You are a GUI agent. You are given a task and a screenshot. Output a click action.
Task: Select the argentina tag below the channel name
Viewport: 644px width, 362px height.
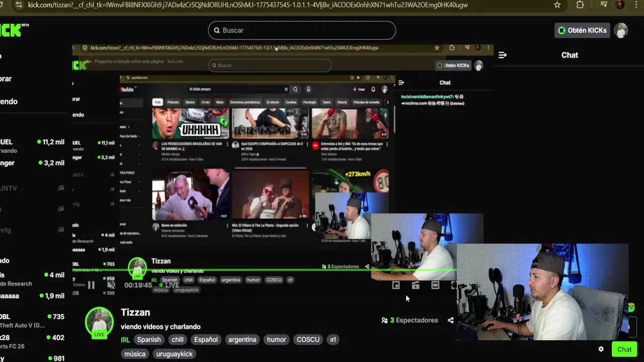[243, 339]
